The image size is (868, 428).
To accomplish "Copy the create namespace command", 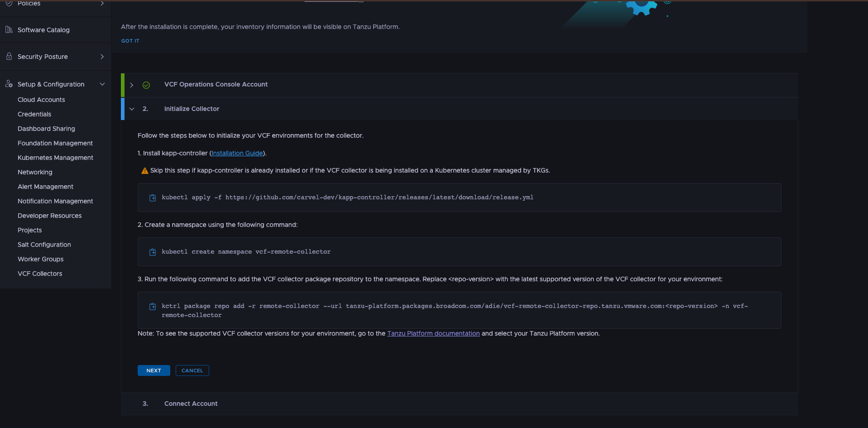I will (153, 252).
